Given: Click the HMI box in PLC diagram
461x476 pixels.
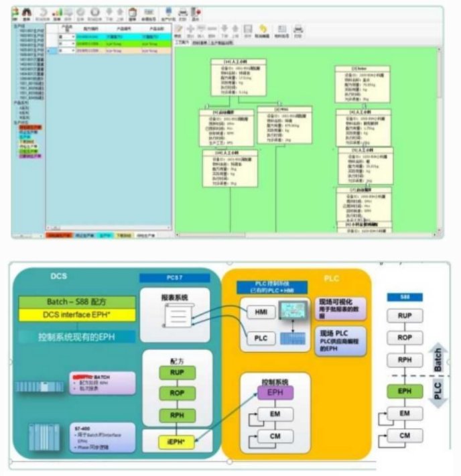Looking at the screenshot, I should click(260, 311).
